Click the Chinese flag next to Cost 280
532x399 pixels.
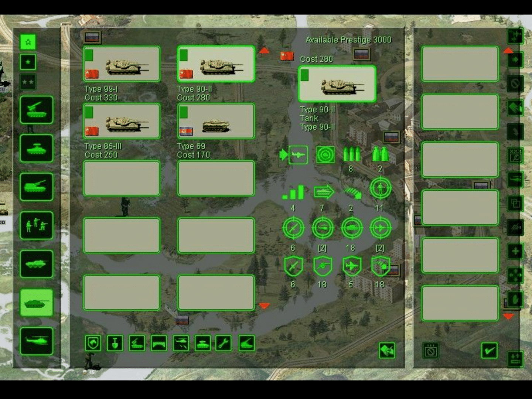(287, 56)
